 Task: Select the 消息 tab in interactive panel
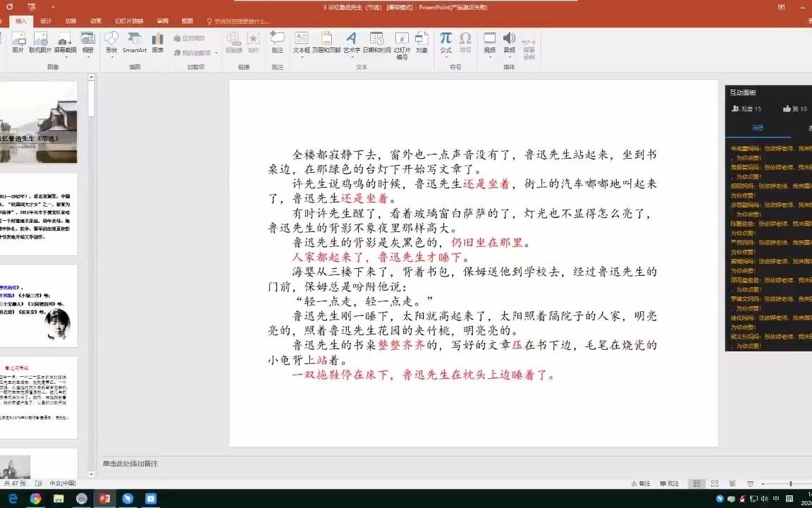click(x=757, y=128)
